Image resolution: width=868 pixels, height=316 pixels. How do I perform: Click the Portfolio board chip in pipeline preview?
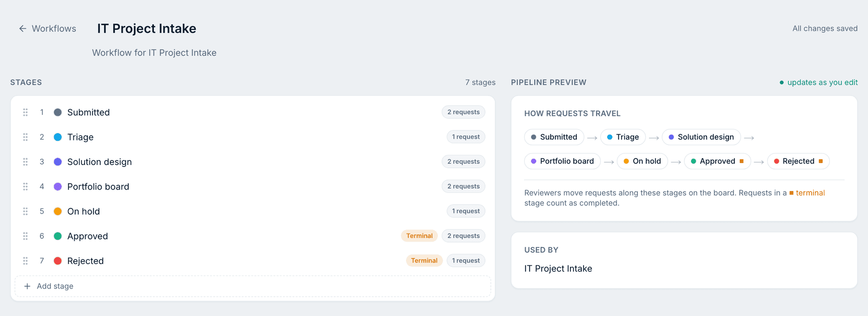tap(562, 161)
